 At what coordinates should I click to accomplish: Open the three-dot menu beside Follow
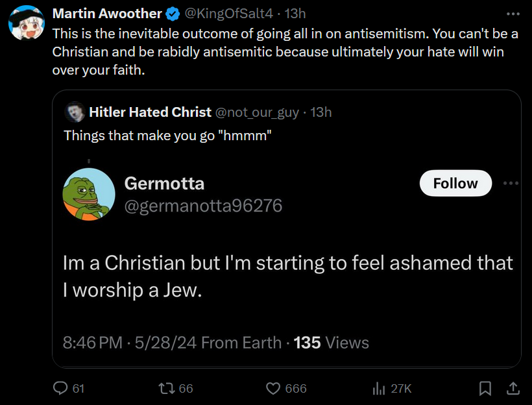point(511,183)
